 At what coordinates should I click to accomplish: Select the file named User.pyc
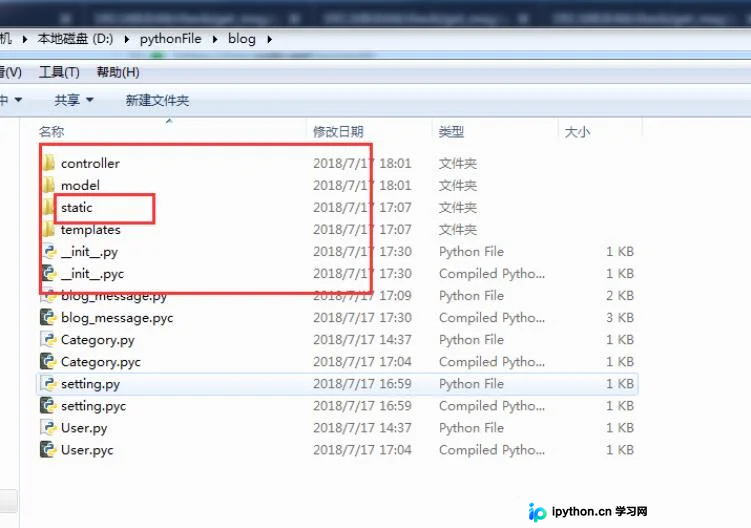pos(87,450)
